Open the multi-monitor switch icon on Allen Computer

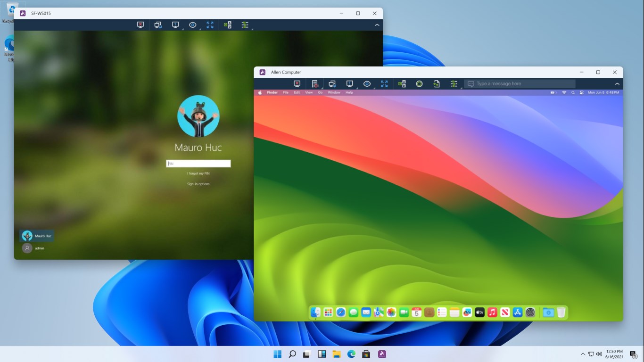(x=332, y=83)
